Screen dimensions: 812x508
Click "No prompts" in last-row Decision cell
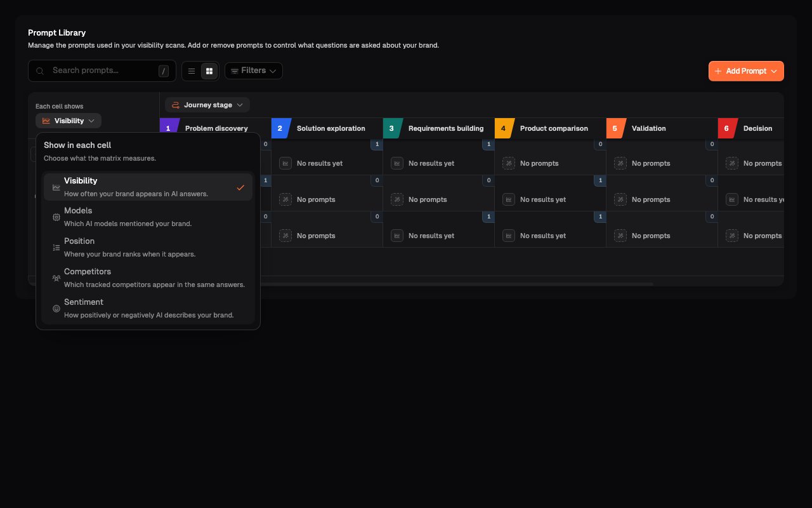point(763,236)
